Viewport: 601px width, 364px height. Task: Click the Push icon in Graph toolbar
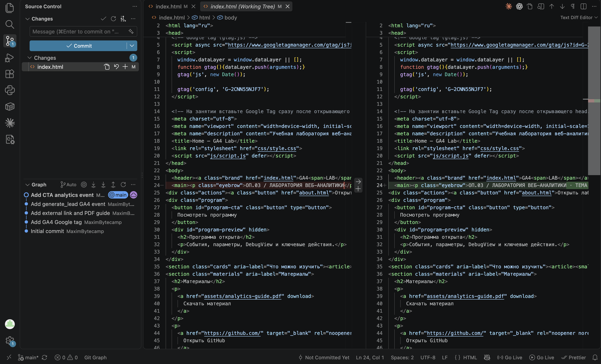113,185
